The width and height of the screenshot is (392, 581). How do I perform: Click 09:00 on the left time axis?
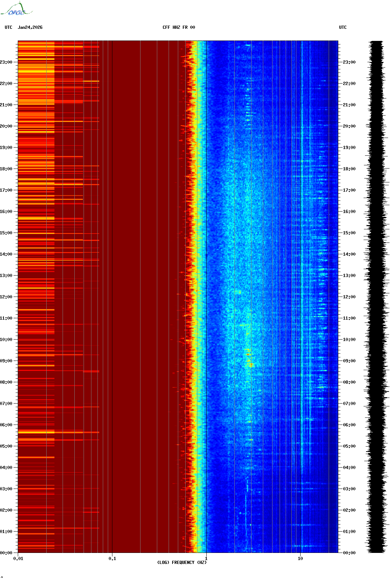click(x=6, y=361)
